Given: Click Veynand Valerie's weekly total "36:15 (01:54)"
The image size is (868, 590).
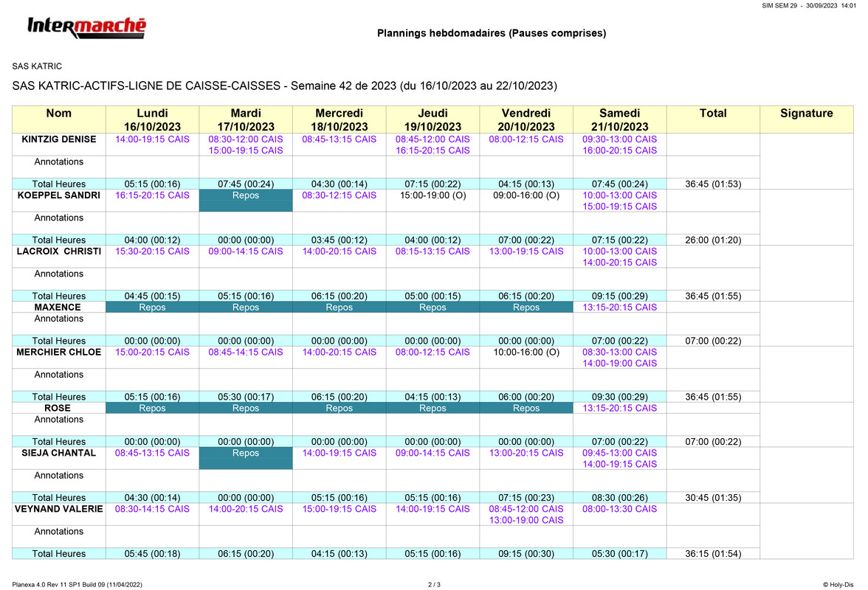Looking at the screenshot, I should (713, 554).
